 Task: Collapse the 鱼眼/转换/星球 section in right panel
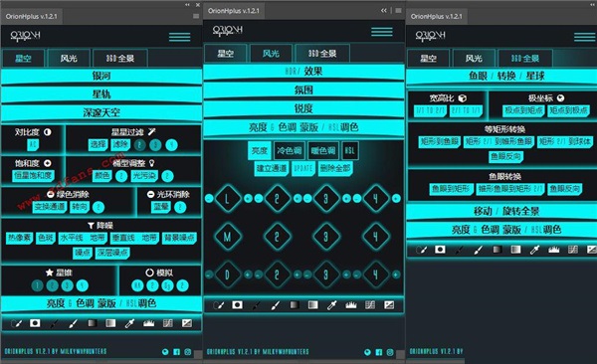(501, 77)
